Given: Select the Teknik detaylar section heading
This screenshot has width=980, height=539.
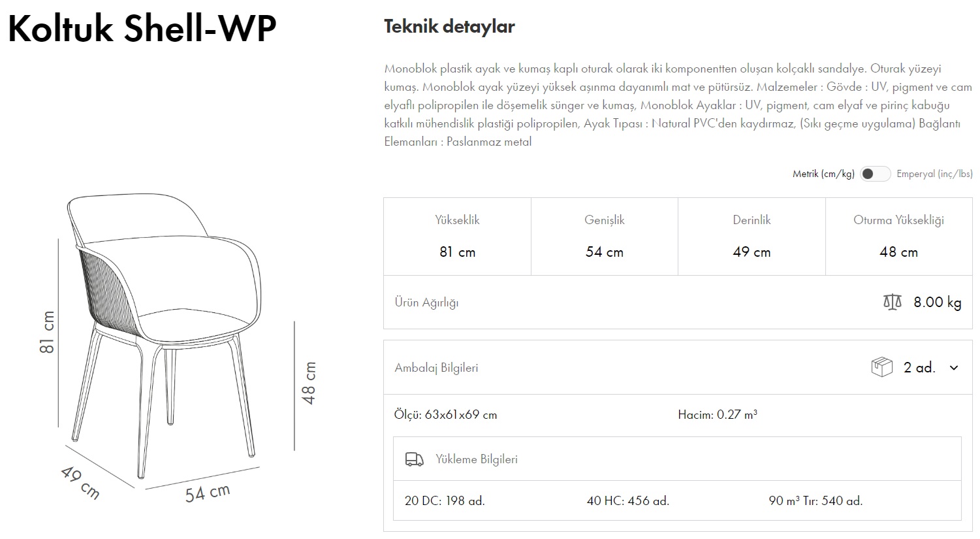Looking at the screenshot, I should [x=449, y=27].
